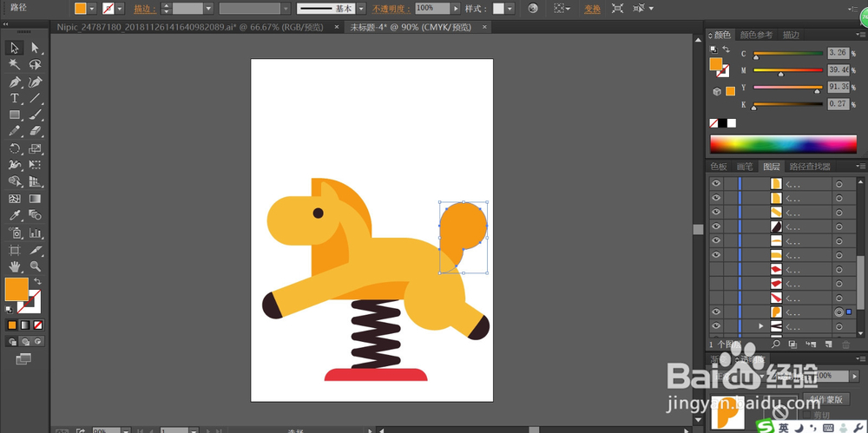Switch to the 色板 tab
868x433 pixels.
[x=719, y=167]
